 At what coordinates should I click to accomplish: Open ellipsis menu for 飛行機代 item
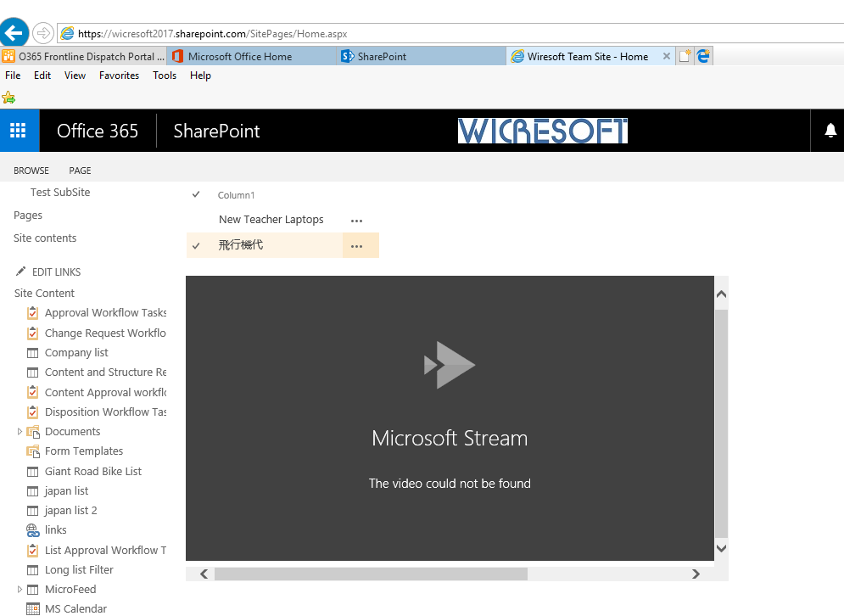[x=356, y=246]
